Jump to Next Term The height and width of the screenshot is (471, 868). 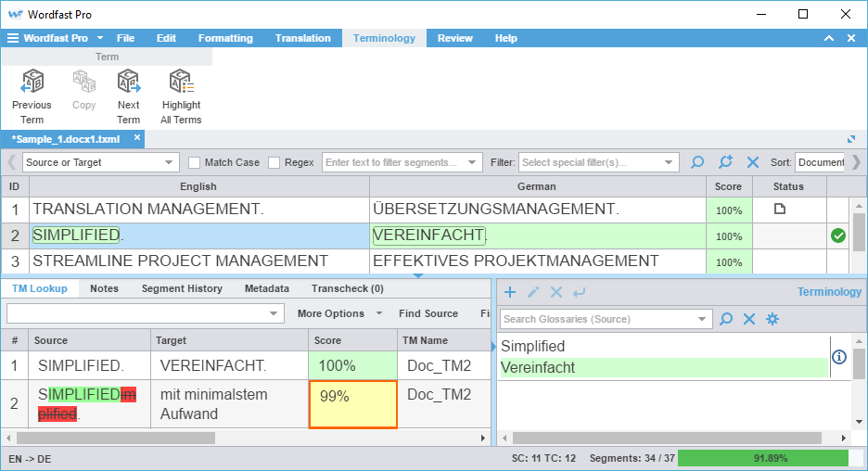[x=128, y=96]
